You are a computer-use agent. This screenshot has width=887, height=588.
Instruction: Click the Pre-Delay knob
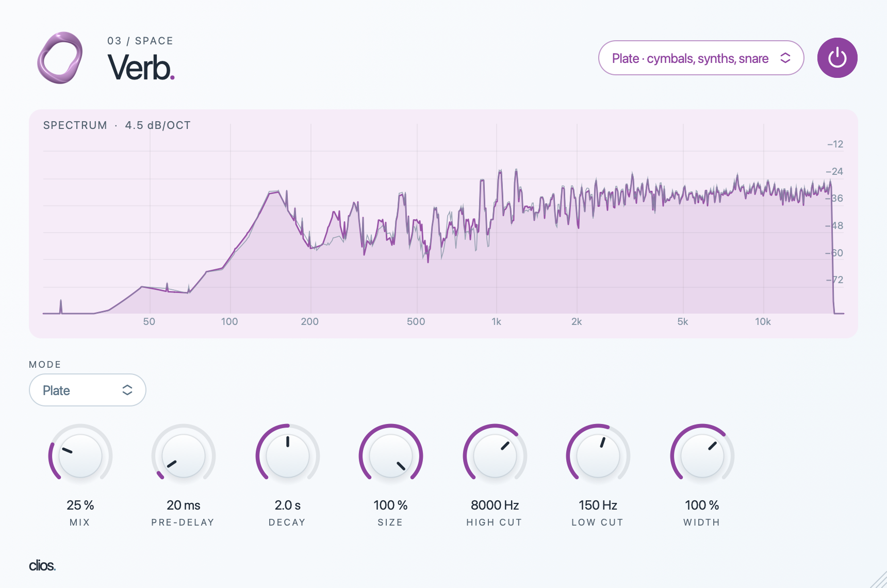click(x=184, y=456)
